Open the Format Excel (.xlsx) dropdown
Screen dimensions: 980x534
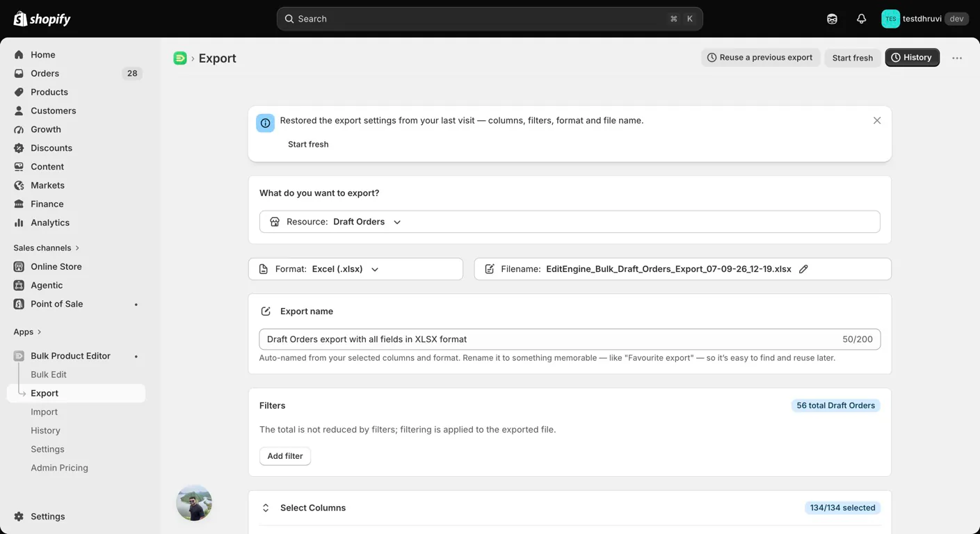(x=355, y=269)
